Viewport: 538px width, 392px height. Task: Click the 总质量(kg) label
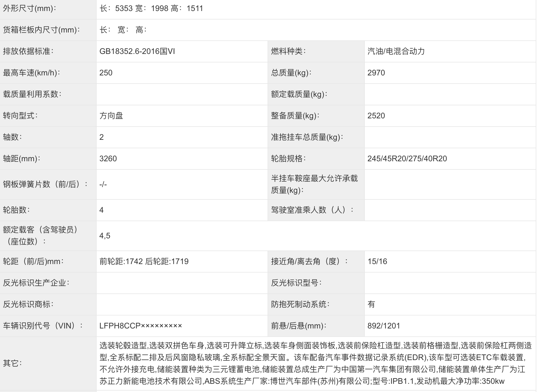(x=291, y=73)
